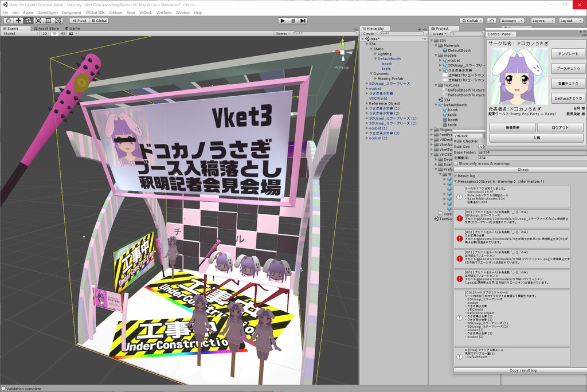Switch to the Asset Store tab
587x392 pixels.
point(46,28)
